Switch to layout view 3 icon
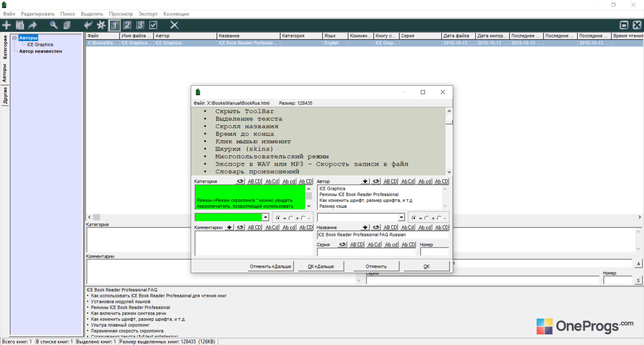Image resolution: width=644 pixels, height=345 pixels. tap(140, 25)
